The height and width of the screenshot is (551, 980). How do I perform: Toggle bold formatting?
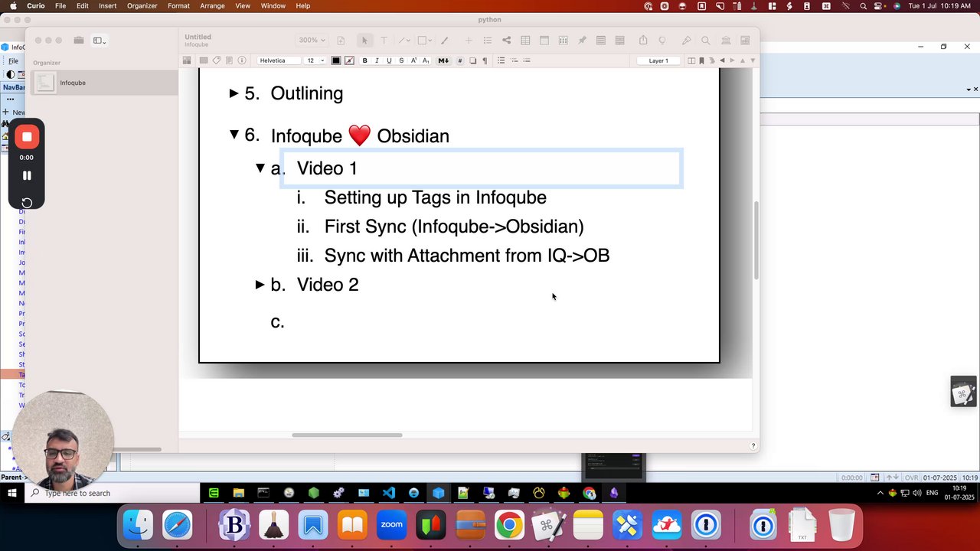tap(365, 60)
